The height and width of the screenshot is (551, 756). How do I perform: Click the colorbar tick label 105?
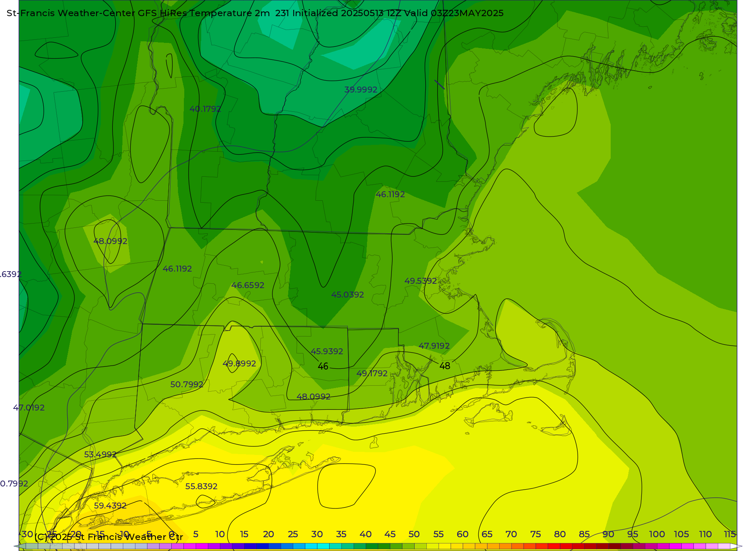point(681,534)
